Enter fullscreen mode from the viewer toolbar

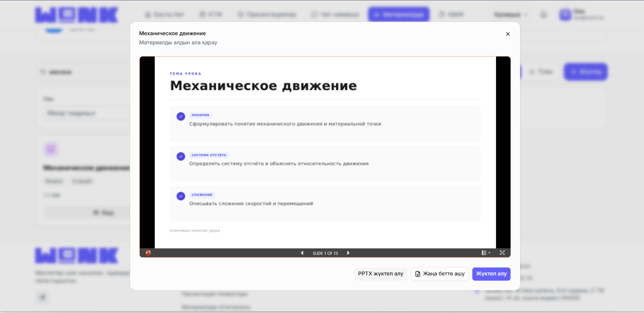pos(502,252)
